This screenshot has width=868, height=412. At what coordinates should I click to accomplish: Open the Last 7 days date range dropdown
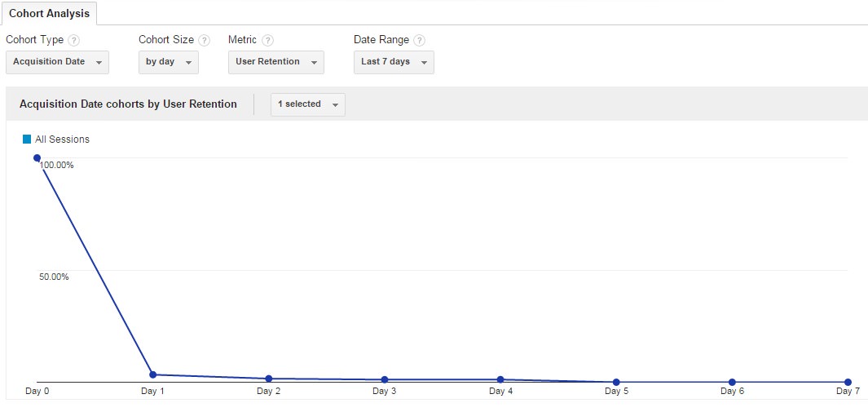394,62
